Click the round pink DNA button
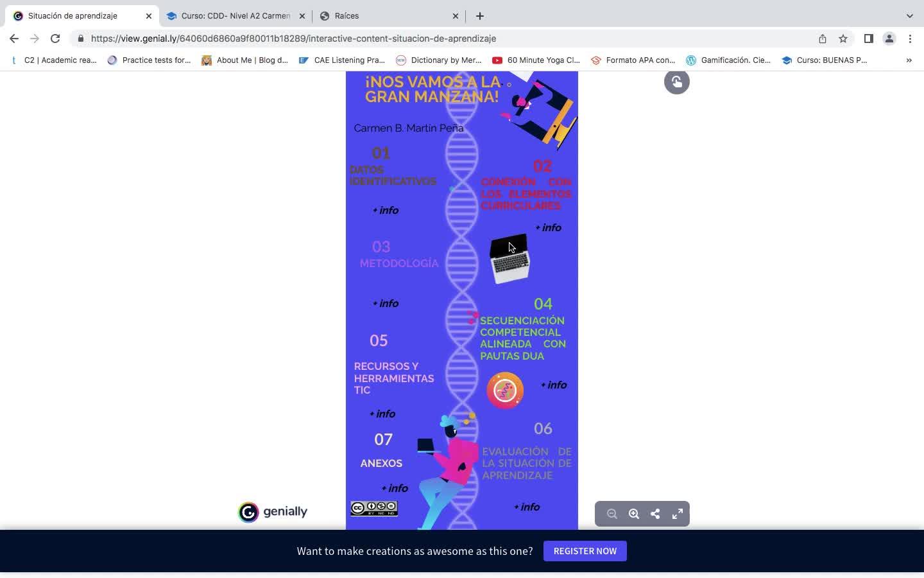Image resolution: width=924 pixels, height=578 pixels. [x=505, y=390]
